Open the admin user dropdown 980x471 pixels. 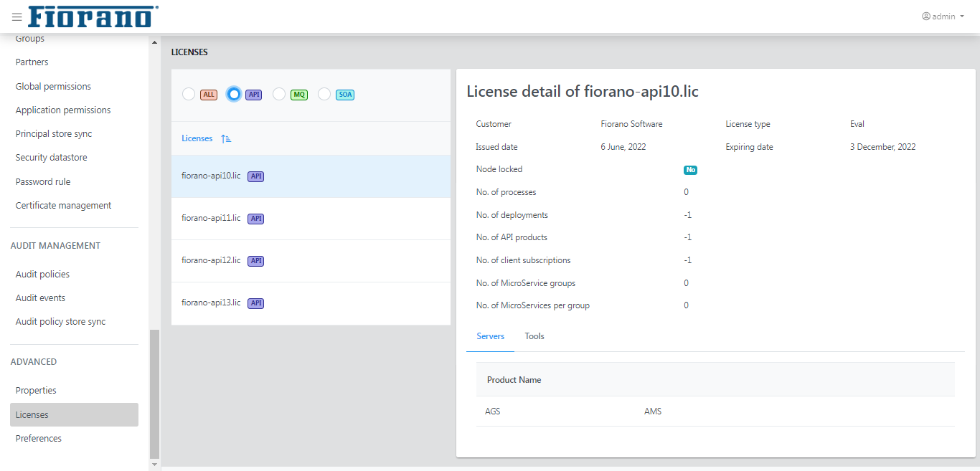point(943,16)
